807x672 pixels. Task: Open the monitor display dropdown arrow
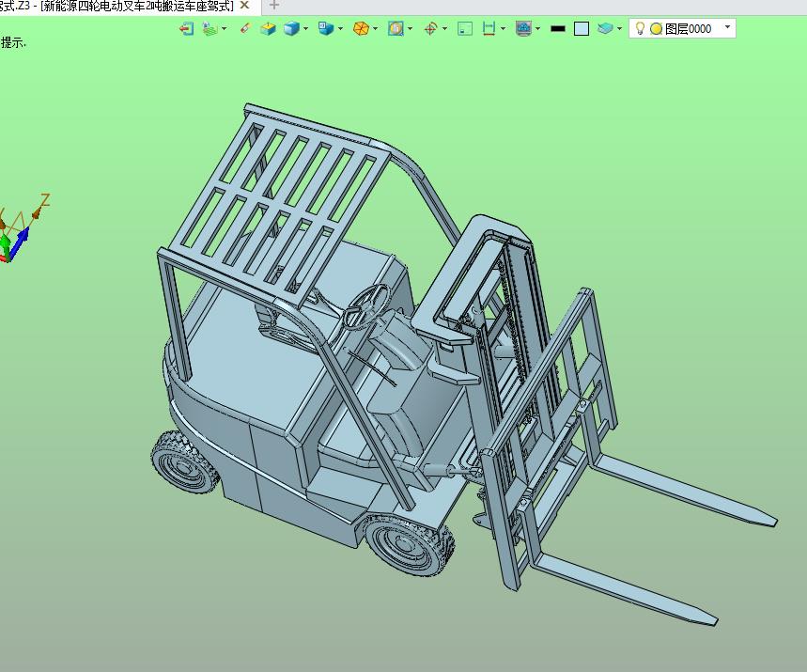coord(537,29)
